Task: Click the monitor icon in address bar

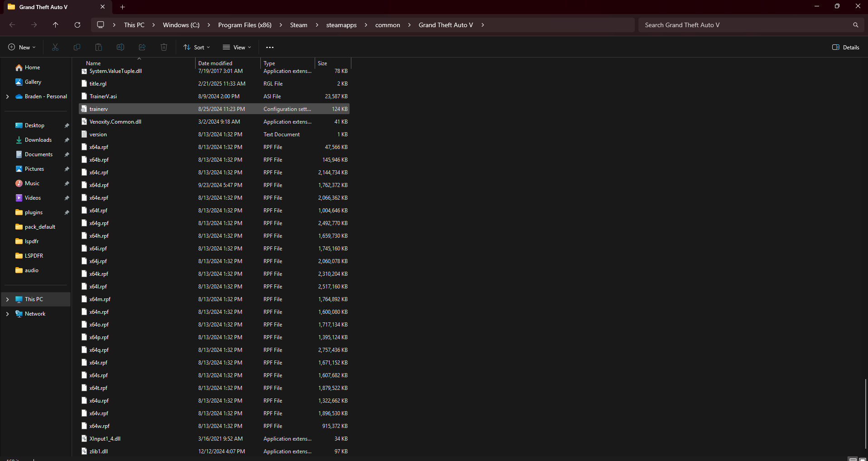Action: coord(101,25)
